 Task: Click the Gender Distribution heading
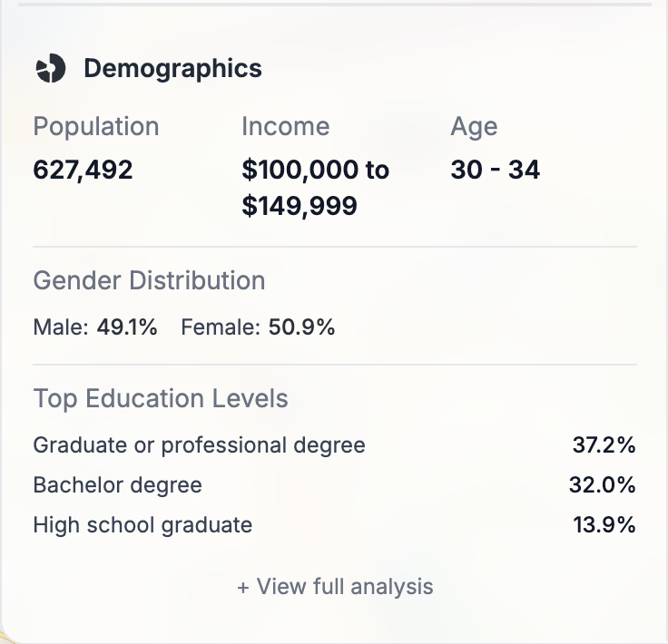(149, 280)
